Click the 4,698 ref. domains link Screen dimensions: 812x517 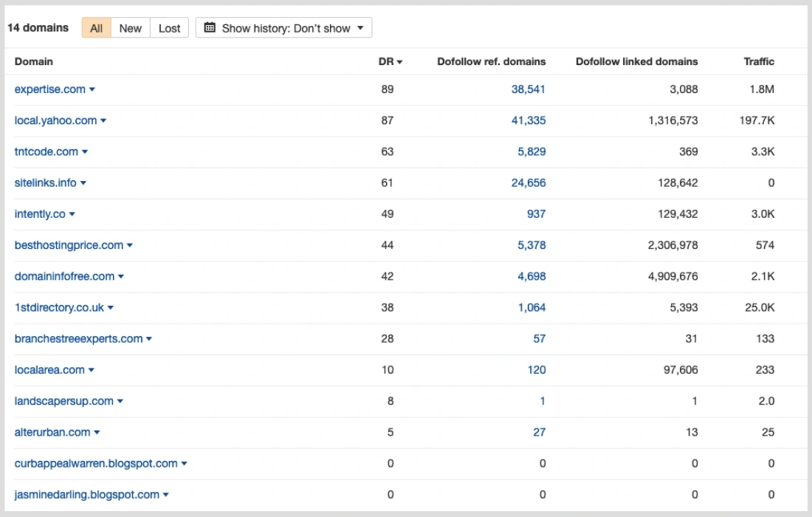[x=531, y=276]
